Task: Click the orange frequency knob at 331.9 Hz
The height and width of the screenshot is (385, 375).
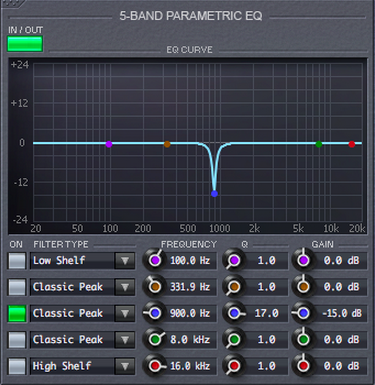Action: [154, 287]
